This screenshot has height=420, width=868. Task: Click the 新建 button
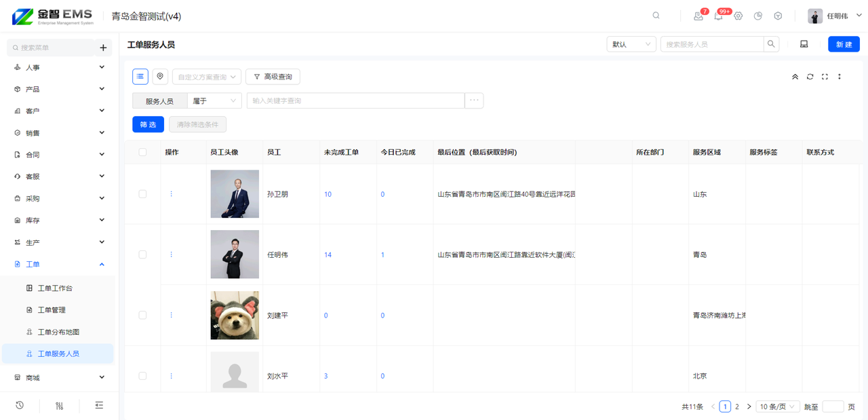tap(844, 44)
